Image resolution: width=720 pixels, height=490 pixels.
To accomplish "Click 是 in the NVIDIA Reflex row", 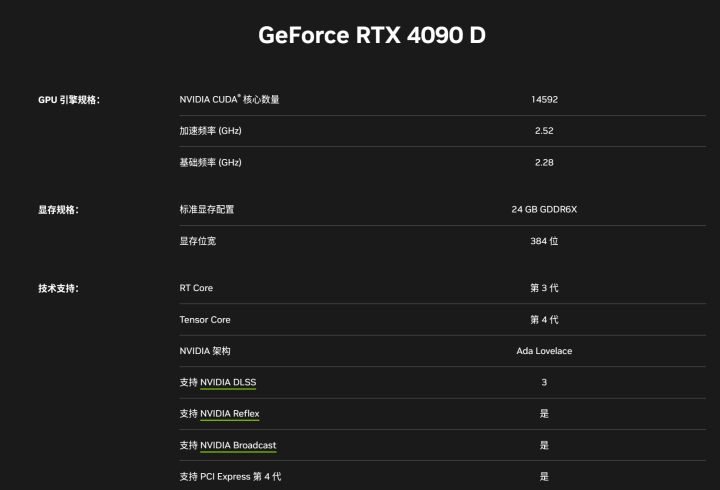I will (544, 414).
